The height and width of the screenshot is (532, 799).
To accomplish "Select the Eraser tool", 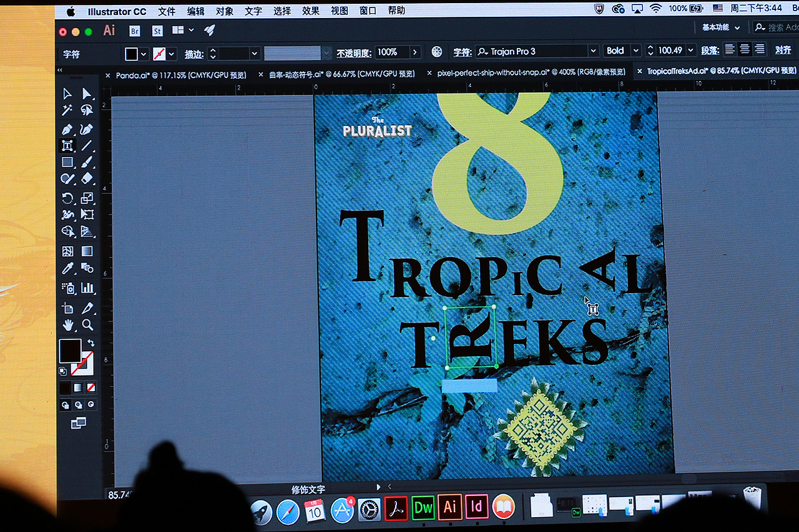I will tap(87, 179).
